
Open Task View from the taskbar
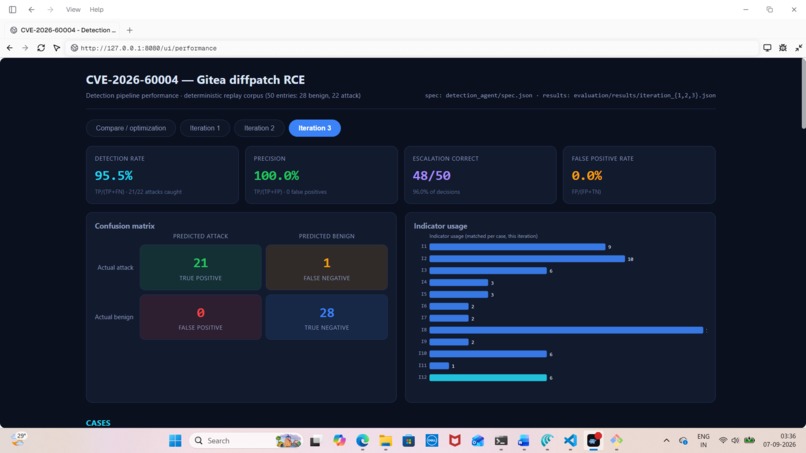315,441
